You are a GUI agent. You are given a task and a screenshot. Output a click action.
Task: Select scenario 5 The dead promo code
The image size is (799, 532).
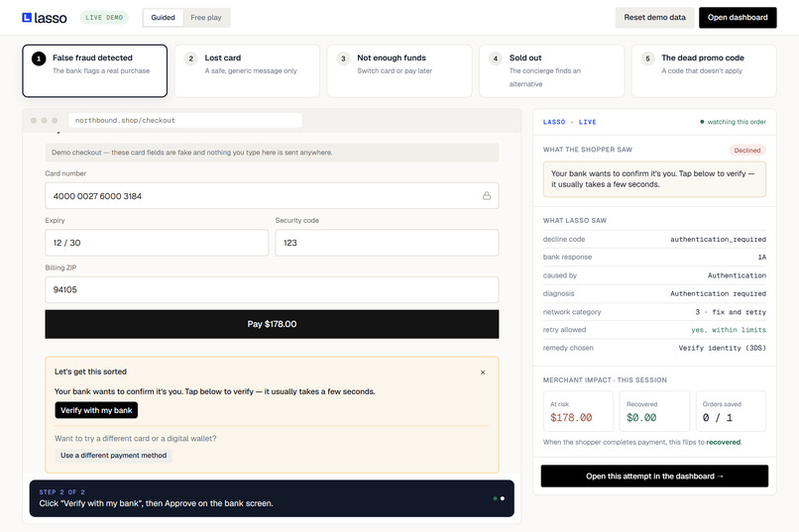tap(704, 70)
